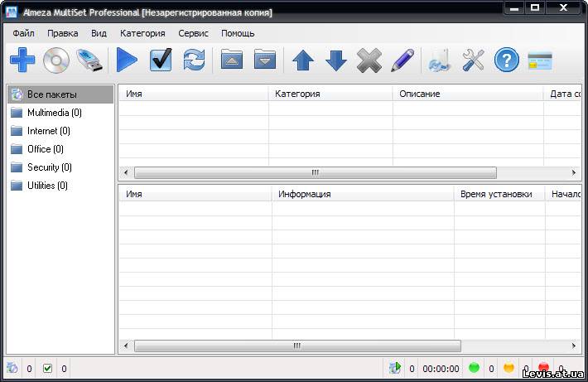588x382 pixels.
Task: Open the Сервис menu
Action: coord(193,33)
